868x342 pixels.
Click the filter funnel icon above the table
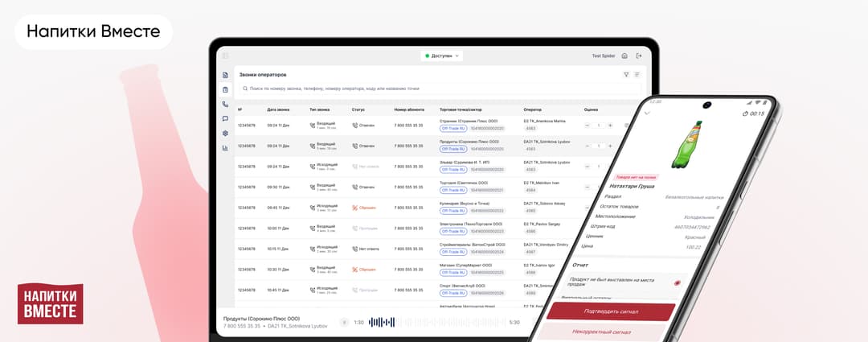coord(626,74)
